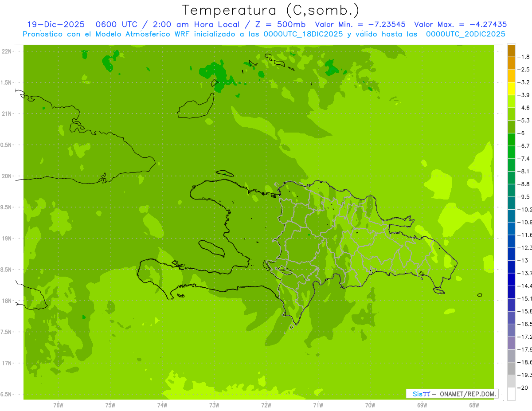Click the '7.5N' latitude label
Screen dimensions: 532x411
pos(6,332)
